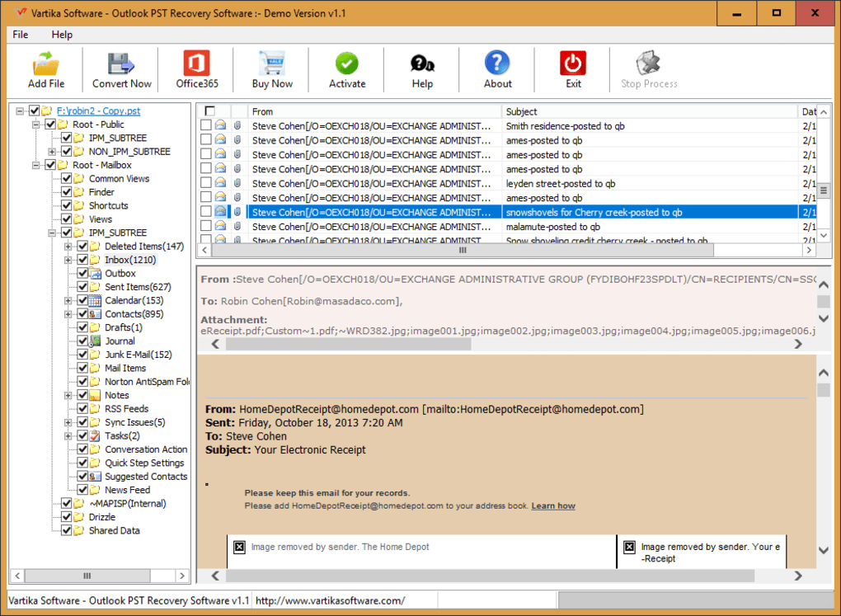Open the Help menu in menu bar
The height and width of the screenshot is (616, 841).
62,35
